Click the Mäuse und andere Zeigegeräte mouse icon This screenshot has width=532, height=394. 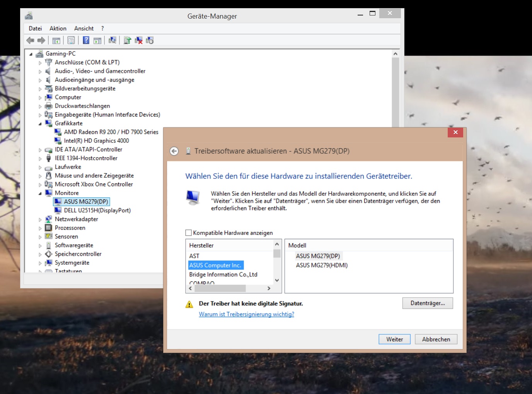click(x=49, y=175)
